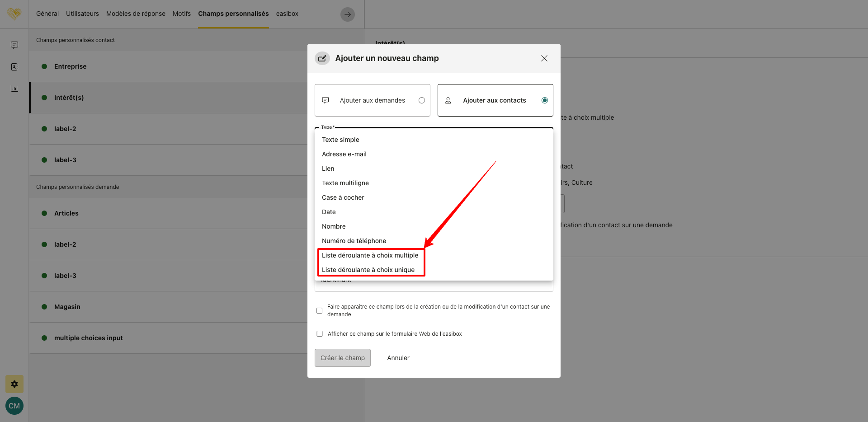Viewport: 868px width, 422px height.
Task: Switch to the Utilisateurs tab
Action: [82, 14]
